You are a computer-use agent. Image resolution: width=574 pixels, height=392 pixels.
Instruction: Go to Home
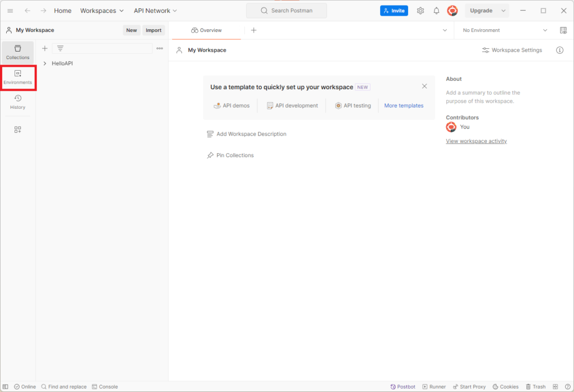tap(63, 11)
